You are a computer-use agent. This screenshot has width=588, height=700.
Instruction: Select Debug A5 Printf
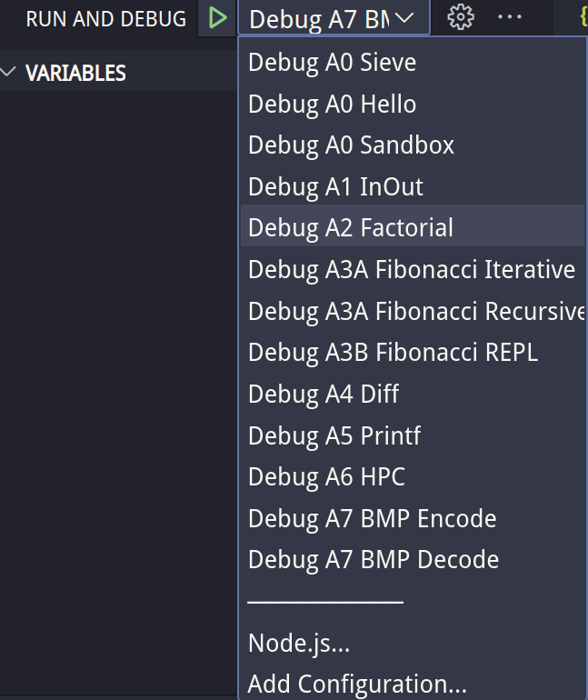tap(334, 436)
